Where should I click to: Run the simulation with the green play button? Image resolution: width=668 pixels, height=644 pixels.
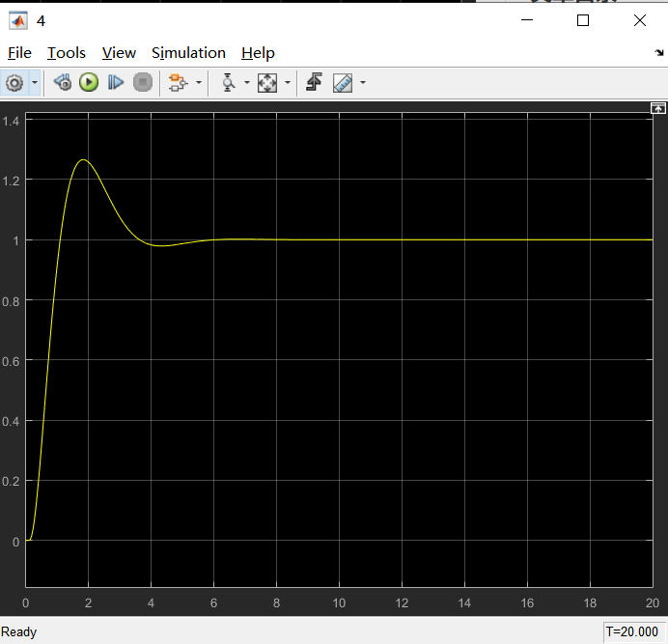pyautogui.click(x=89, y=82)
